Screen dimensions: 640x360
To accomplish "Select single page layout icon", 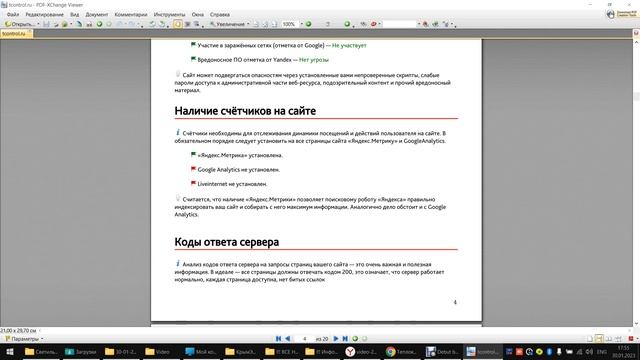I will [x=589, y=338].
